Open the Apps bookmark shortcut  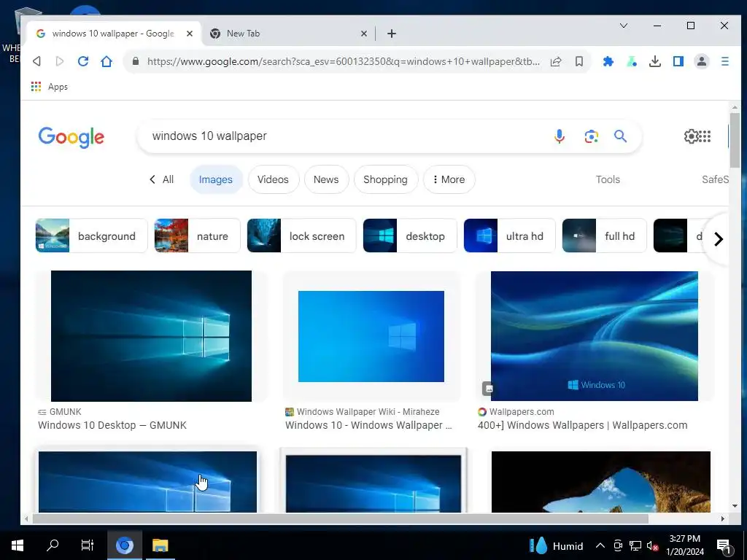tap(50, 87)
